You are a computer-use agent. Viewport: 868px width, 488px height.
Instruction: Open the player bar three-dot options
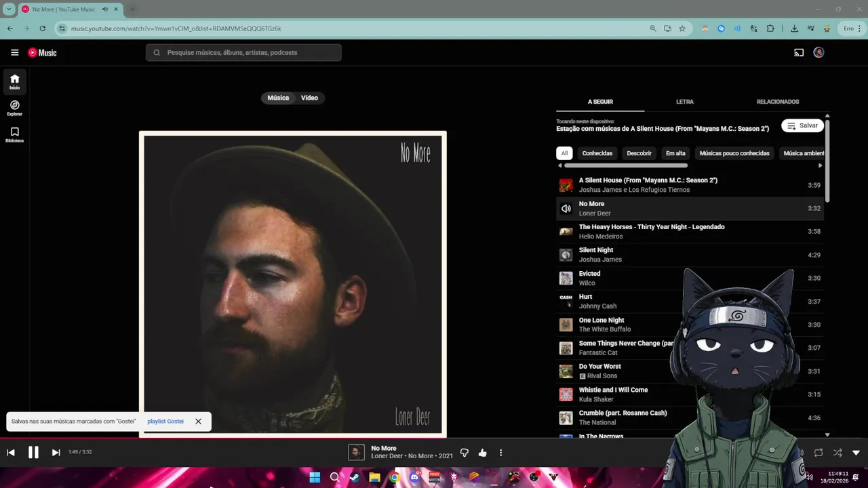[x=501, y=453]
